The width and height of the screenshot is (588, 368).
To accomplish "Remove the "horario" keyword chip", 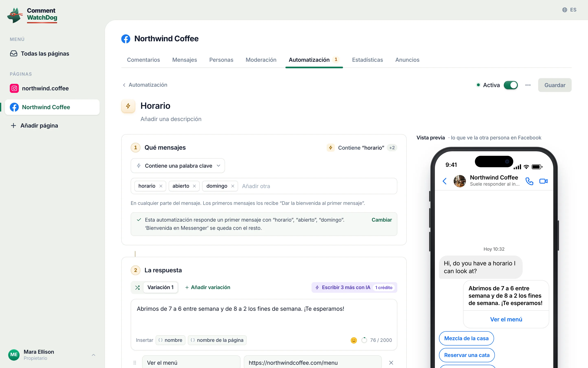I will [x=161, y=186].
